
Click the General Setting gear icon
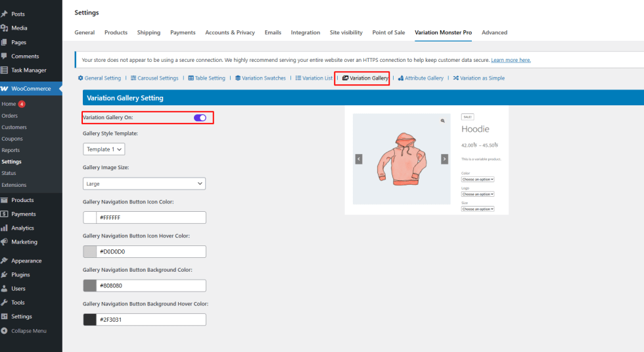(x=80, y=78)
